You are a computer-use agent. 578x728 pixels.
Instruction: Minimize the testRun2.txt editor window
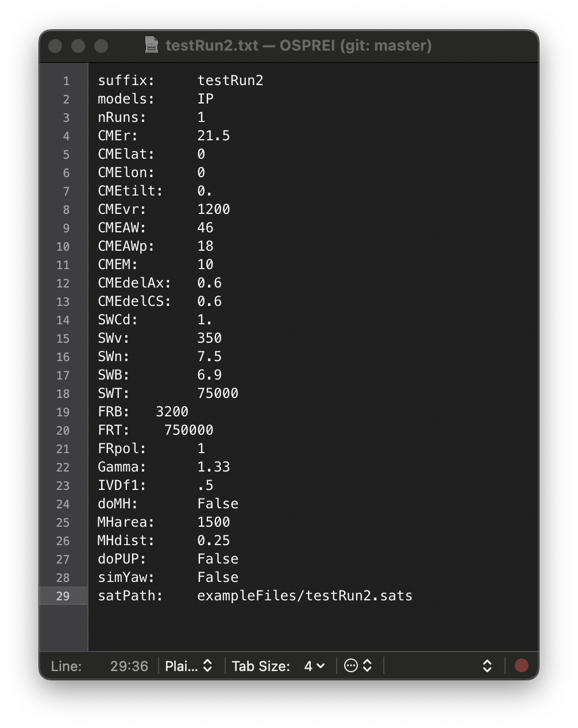[78, 46]
